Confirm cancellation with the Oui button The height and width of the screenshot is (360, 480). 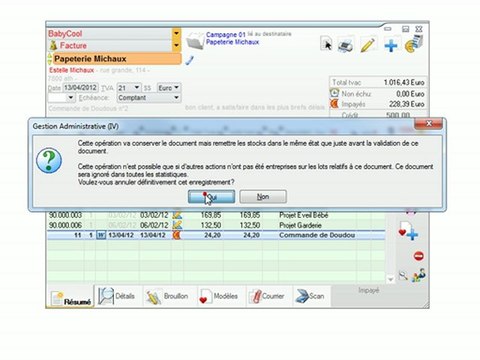pyautogui.click(x=211, y=197)
